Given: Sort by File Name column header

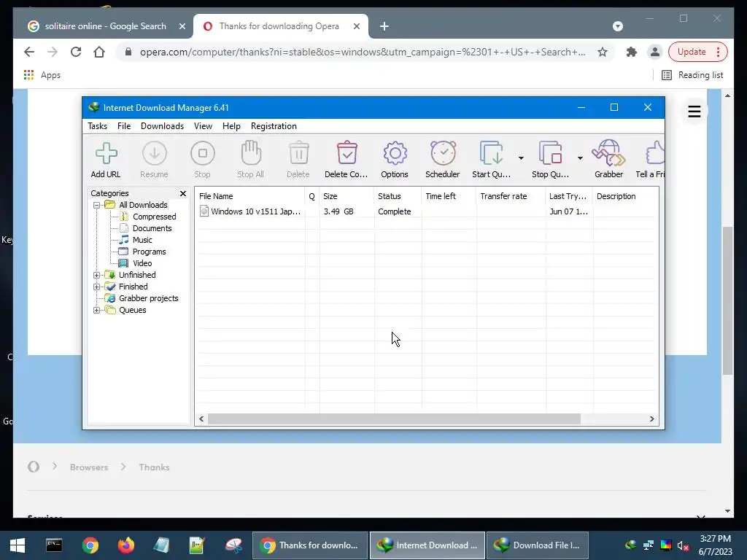Looking at the screenshot, I should (251, 196).
